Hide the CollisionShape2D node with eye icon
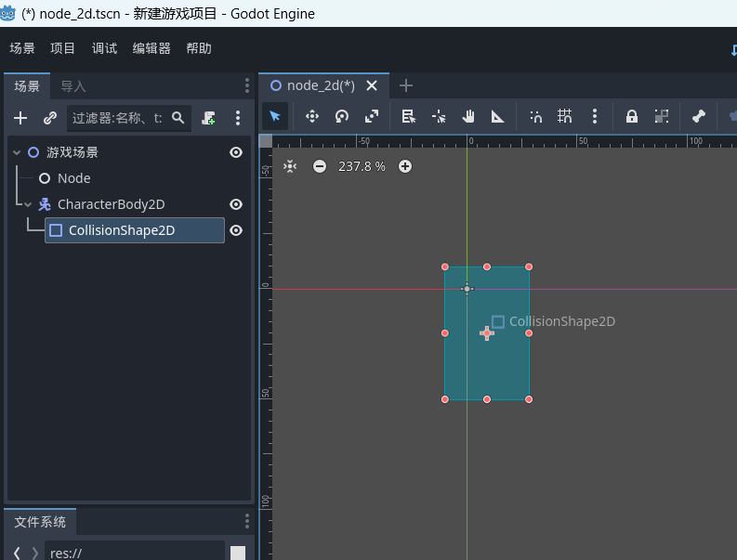Viewport: 737px width, 560px height. pos(236,230)
